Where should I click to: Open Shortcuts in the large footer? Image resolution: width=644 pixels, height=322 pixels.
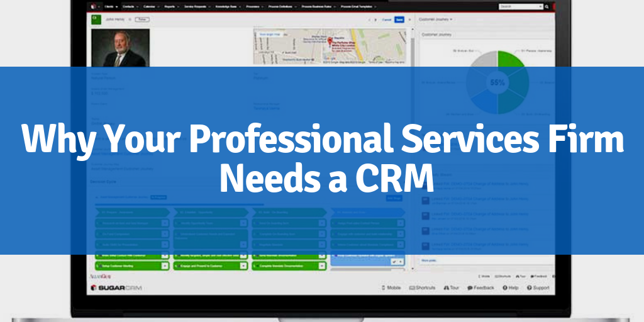pyautogui.click(x=422, y=287)
